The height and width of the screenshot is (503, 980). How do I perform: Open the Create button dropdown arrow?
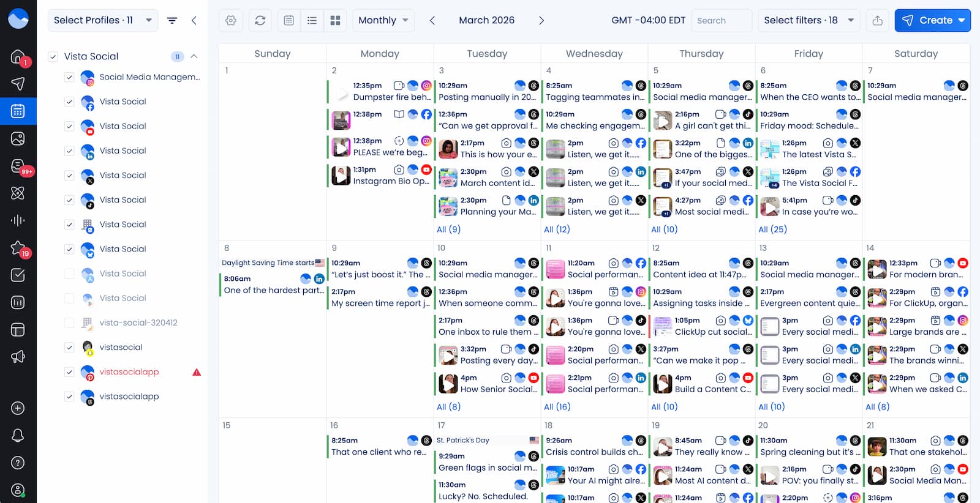click(x=962, y=20)
